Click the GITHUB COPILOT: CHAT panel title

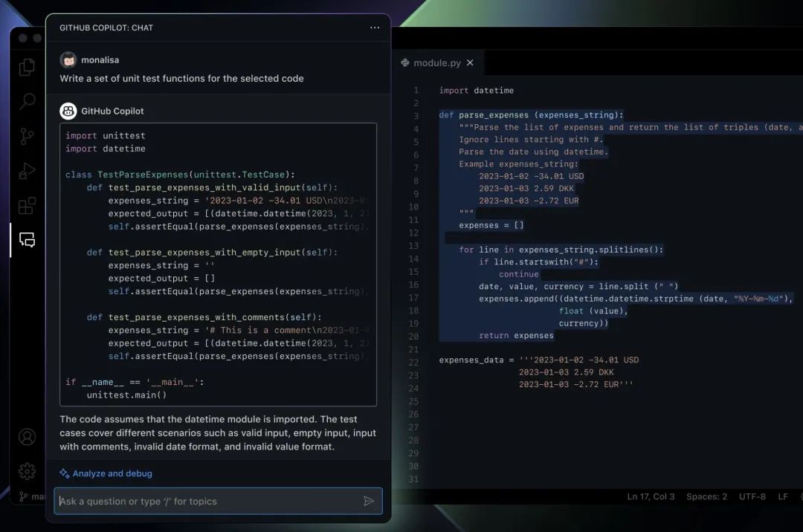pyautogui.click(x=106, y=27)
